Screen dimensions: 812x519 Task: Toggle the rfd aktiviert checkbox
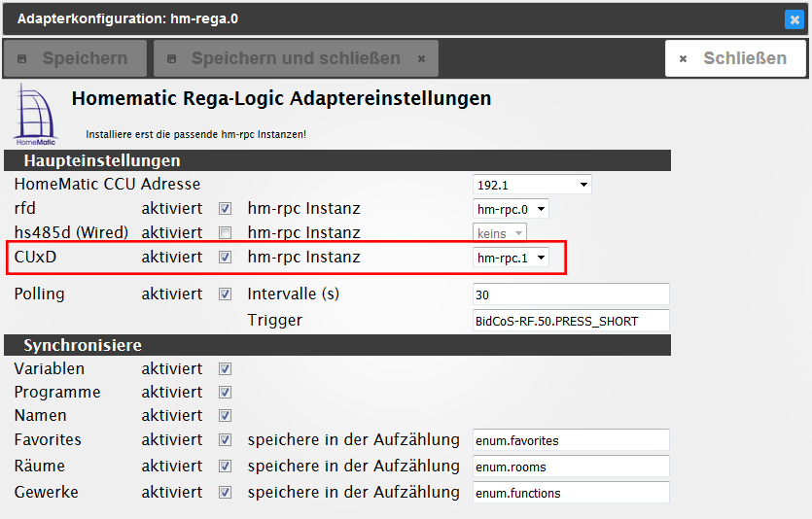pos(225,208)
